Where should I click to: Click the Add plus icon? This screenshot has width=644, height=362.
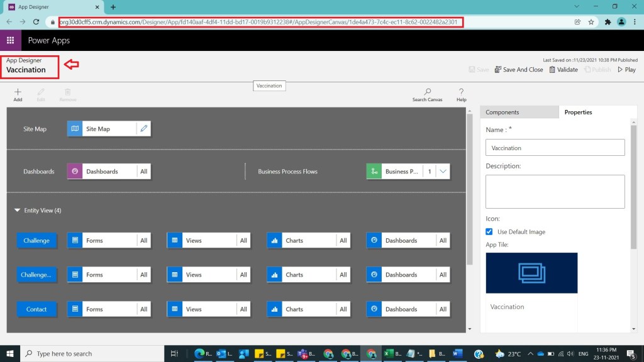click(x=18, y=92)
